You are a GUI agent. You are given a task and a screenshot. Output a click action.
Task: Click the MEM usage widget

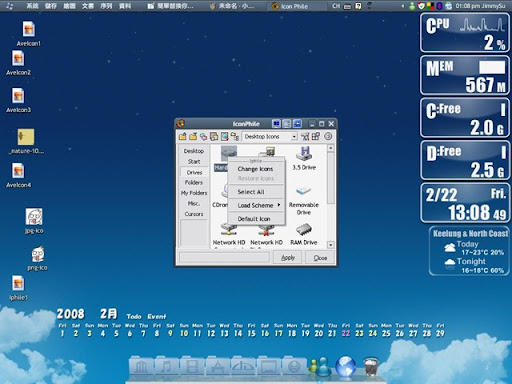[x=465, y=75]
